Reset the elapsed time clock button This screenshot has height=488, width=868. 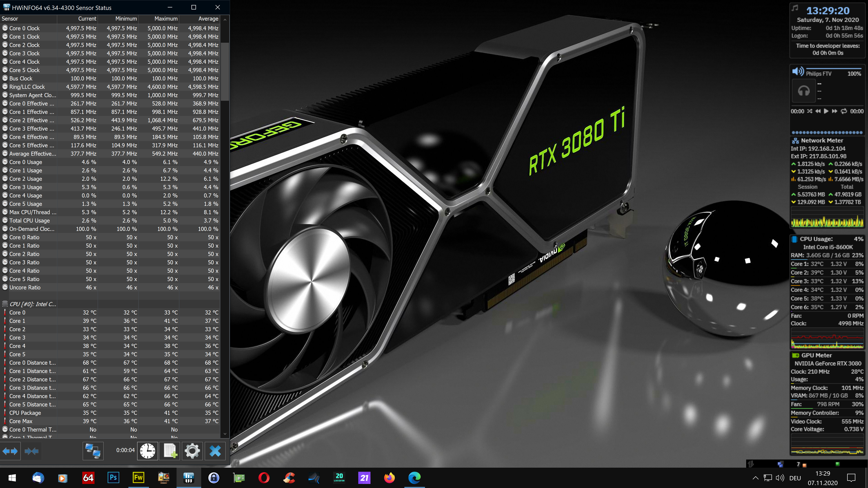point(148,451)
